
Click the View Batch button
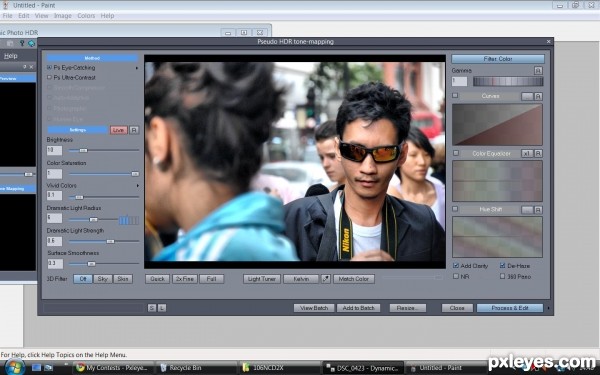point(314,308)
